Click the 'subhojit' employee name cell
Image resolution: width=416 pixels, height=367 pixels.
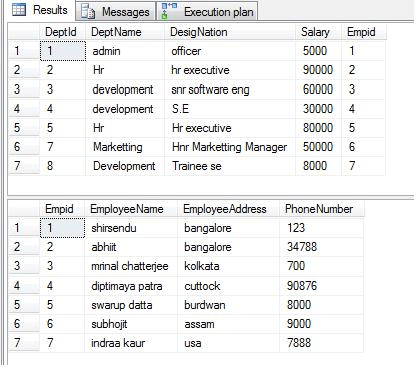131,324
